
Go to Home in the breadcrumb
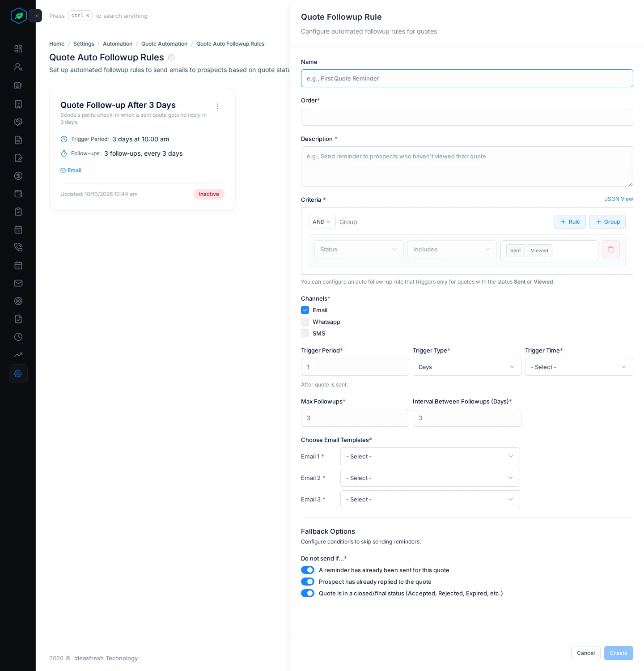[x=57, y=44]
